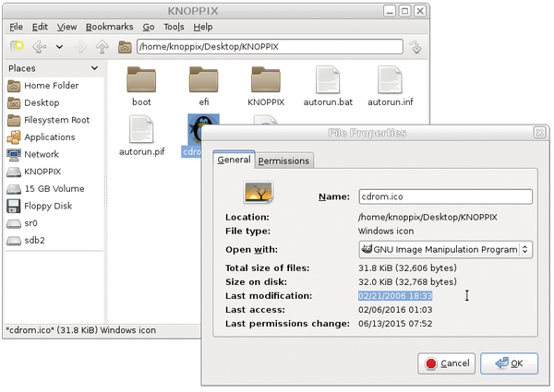The image size is (554, 392).
Task: Open the Go menu
Action: [149, 27]
